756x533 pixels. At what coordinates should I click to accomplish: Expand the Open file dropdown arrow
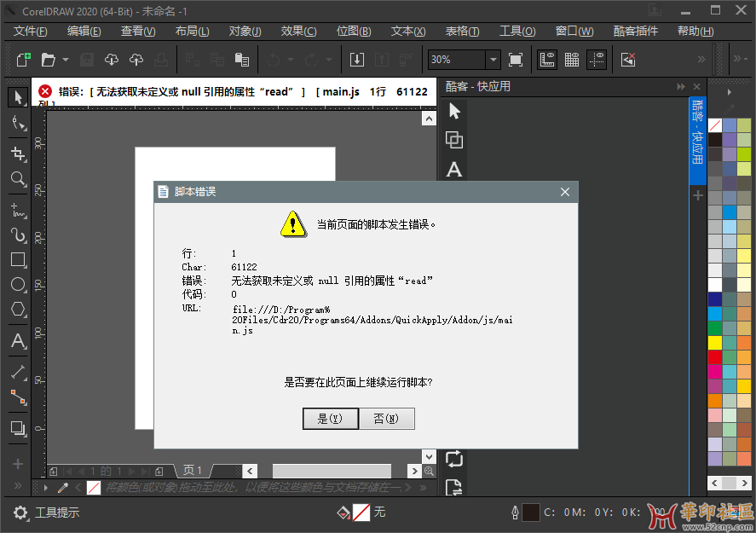66,60
